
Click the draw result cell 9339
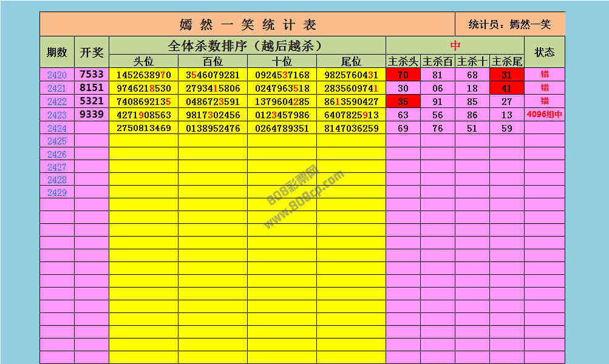coord(92,115)
